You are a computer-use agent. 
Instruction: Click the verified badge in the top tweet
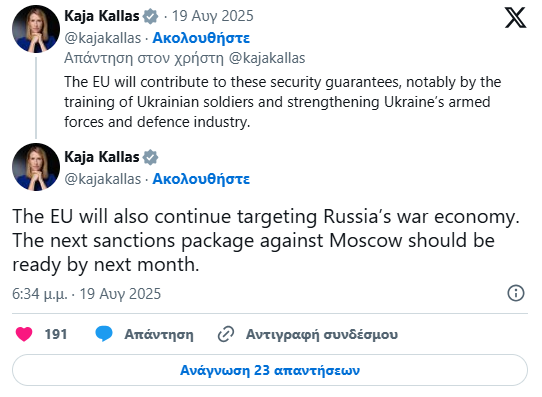pyautogui.click(x=150, y=16)
